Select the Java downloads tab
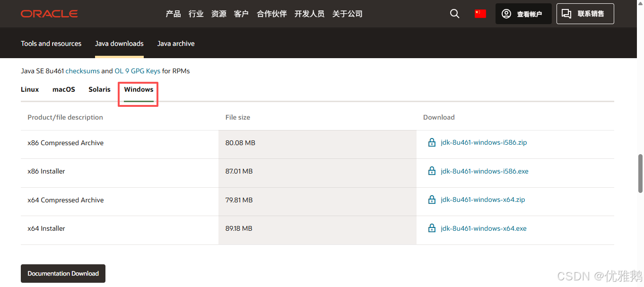Screen dimensions: 644x287 [119, 43]
